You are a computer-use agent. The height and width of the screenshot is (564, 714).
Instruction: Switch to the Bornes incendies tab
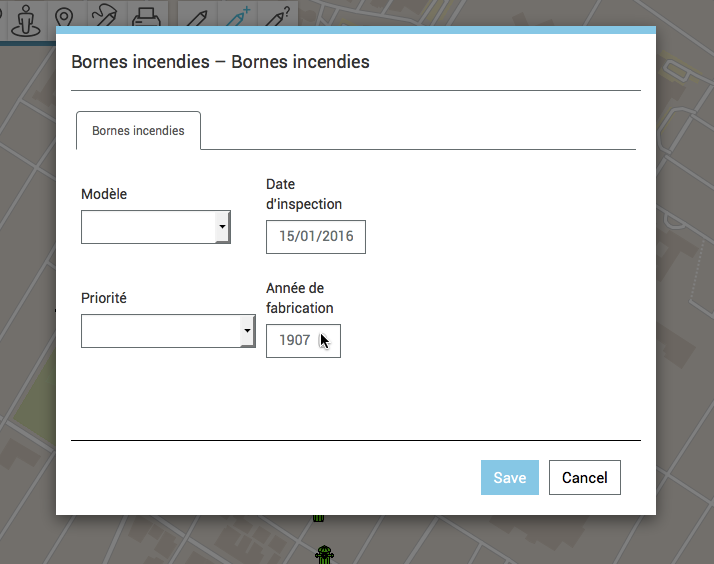click(138, 131)
